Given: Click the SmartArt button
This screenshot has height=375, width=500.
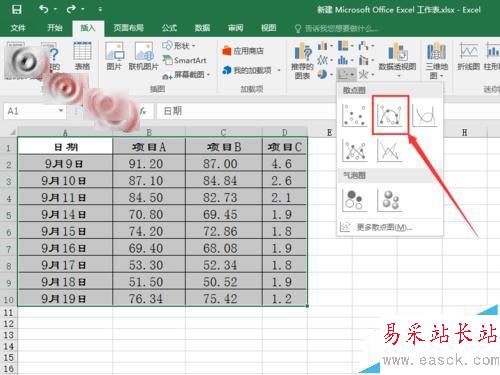Looking at the screenshot, I should 184,60.
